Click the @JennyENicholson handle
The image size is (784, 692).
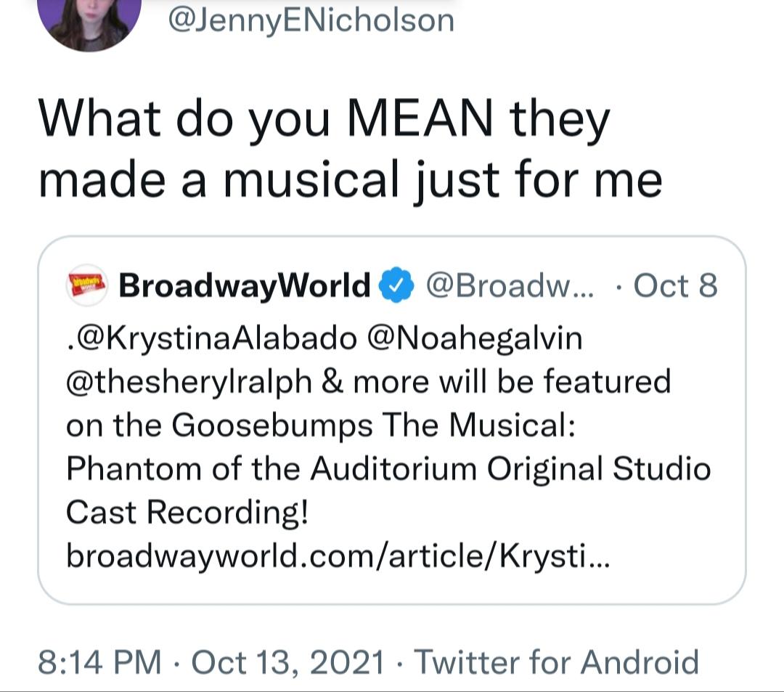[x=311, y=22]
